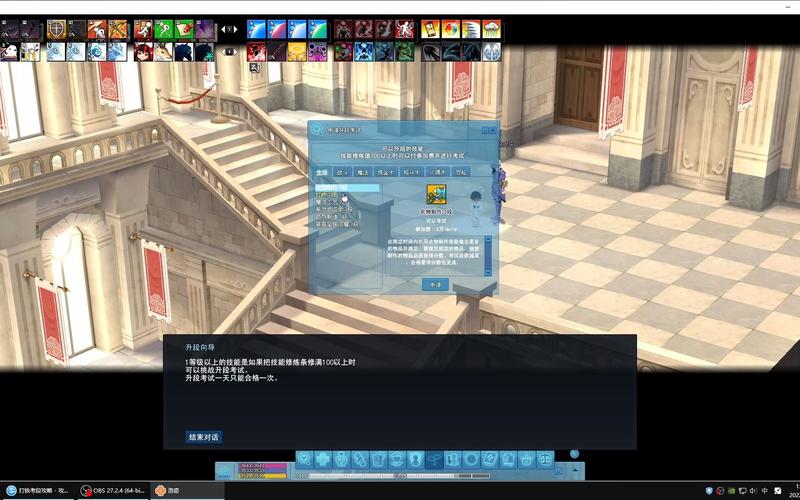The image size is (800, 500).
Task: Switch to the 炼金术 tab
Action: pos(386,172)
